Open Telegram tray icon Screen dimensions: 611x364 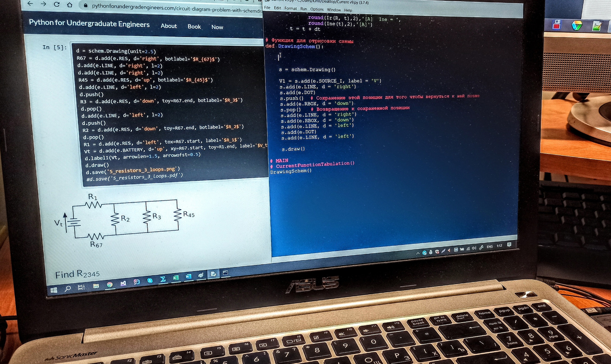[425, 253]
